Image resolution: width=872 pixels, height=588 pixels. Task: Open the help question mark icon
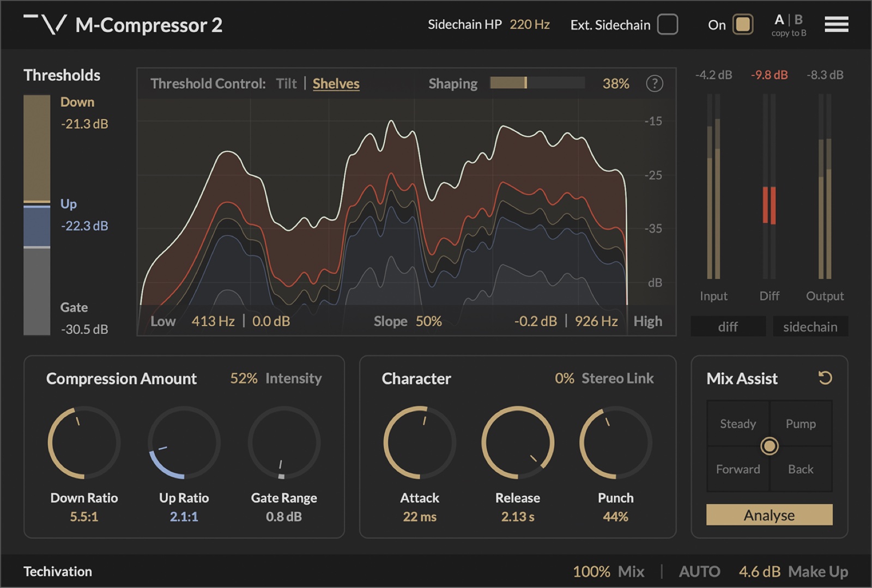654,83
